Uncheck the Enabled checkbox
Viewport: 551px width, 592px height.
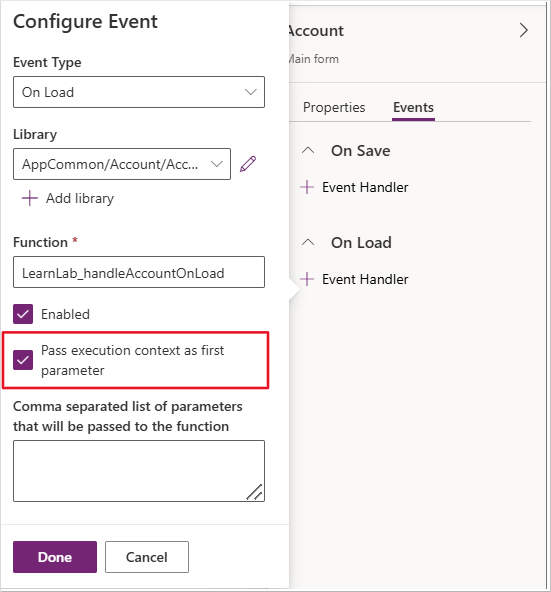tap(23, 314)
